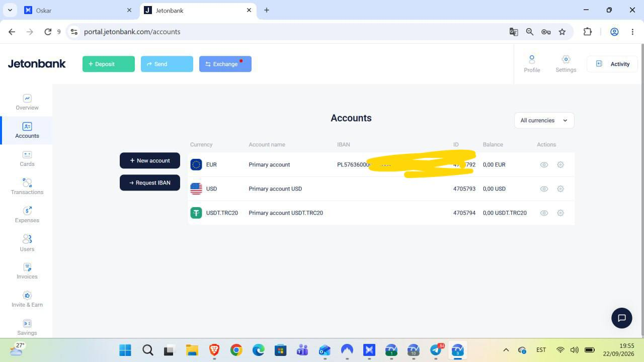The width and height of the screenshot is (644, 362).
Task: Show hidden system tray icons
Action: pyautogui.click(x=506, y=350)
